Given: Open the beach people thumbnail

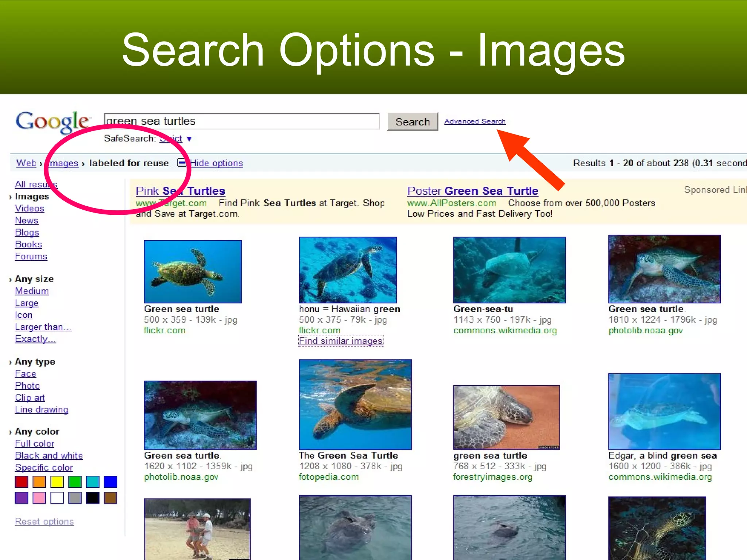Looking at the screenshot, I should point(197,529).
